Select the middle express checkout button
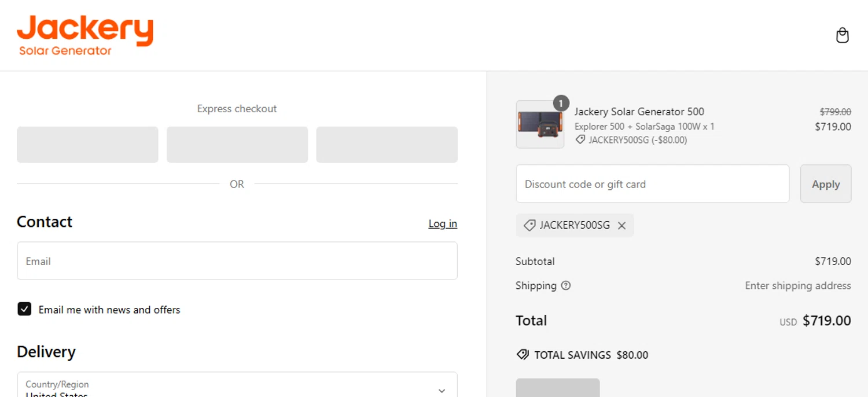 point(237,145)
